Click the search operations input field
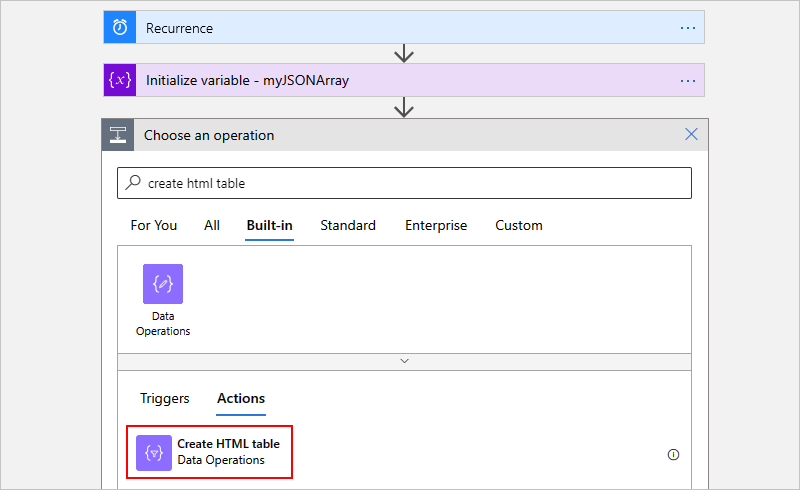This screenshot has height=490, width=800. coord(410,183)
